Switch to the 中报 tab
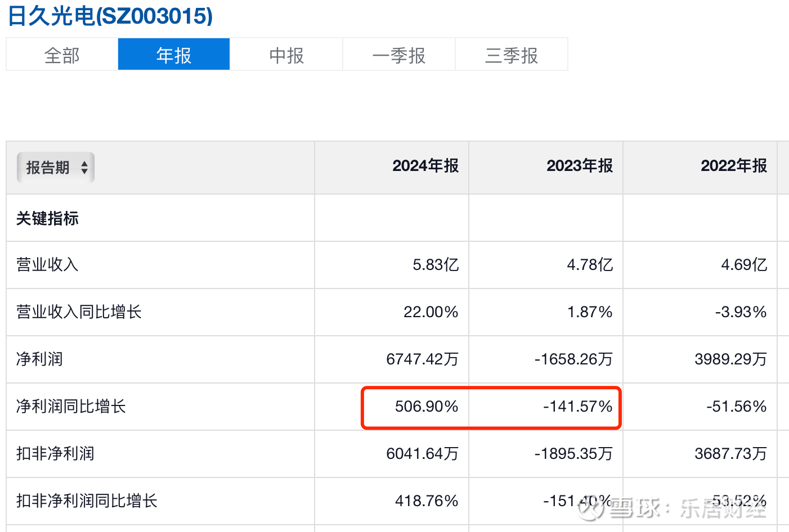Image resolution: width=789 pixels, height=532 pixels. [286, 55]
